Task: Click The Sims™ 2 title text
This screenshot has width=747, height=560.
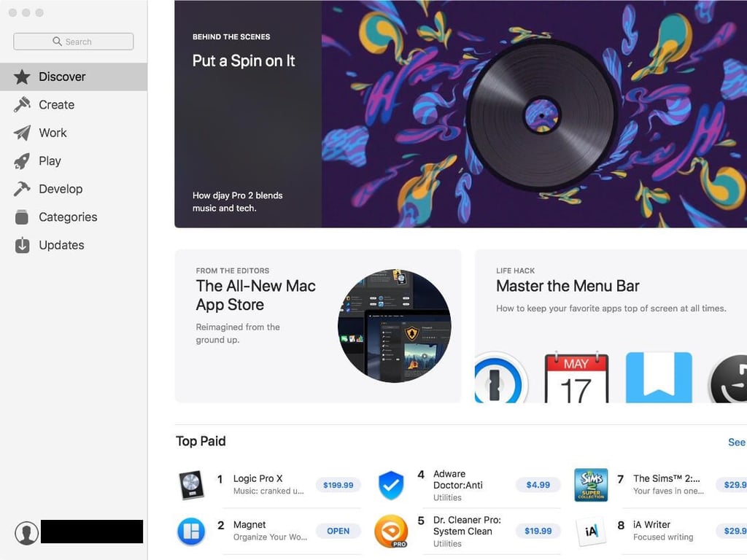Action: pos(667,478)
